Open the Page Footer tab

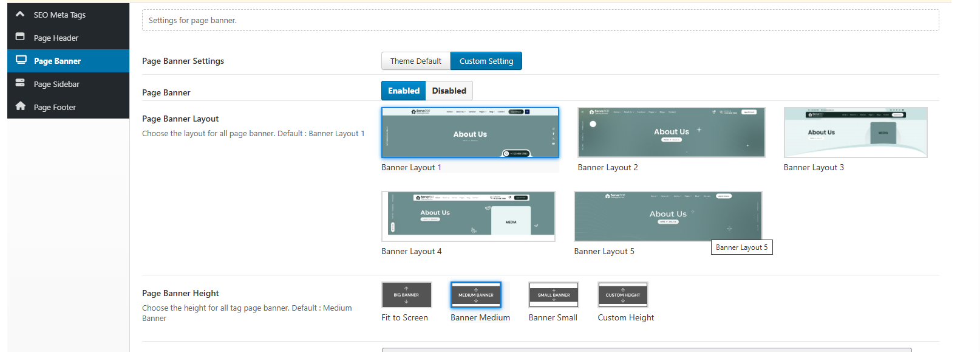pyautogui.click(x=55, y=107)
